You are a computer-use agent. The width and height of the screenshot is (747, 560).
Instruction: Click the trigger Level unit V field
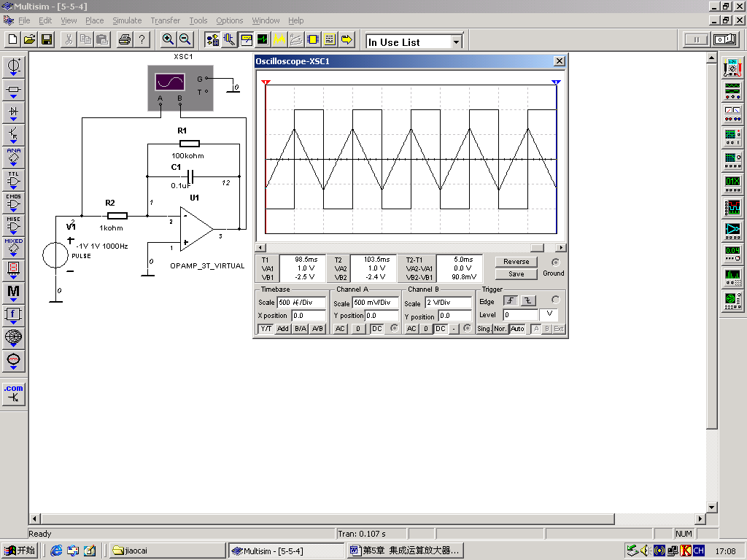[x=549, y=314]
